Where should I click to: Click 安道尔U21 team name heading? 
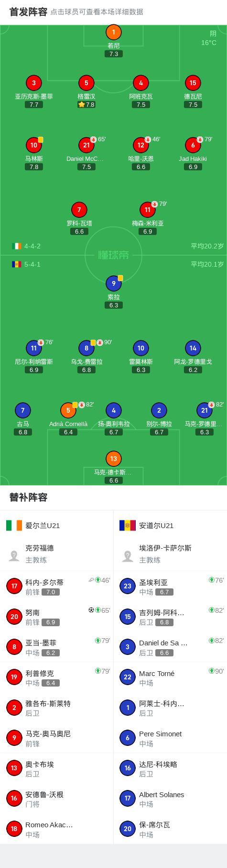[156, 526]
